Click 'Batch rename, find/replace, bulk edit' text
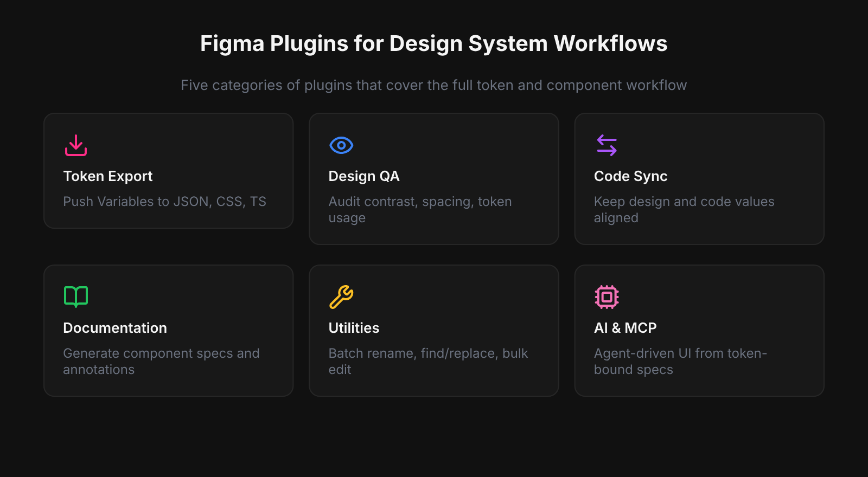This screenshot has height=477, width=868. point(428,362)
